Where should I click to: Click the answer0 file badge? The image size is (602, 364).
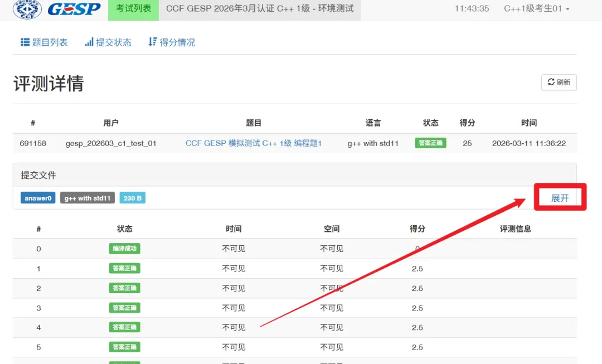[38, 198]
